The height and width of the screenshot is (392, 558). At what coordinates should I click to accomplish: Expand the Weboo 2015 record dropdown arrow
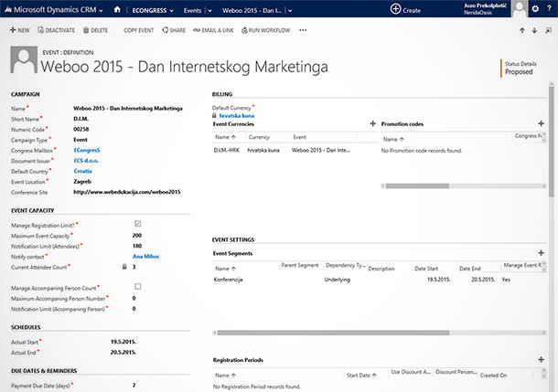pos(290,11)
